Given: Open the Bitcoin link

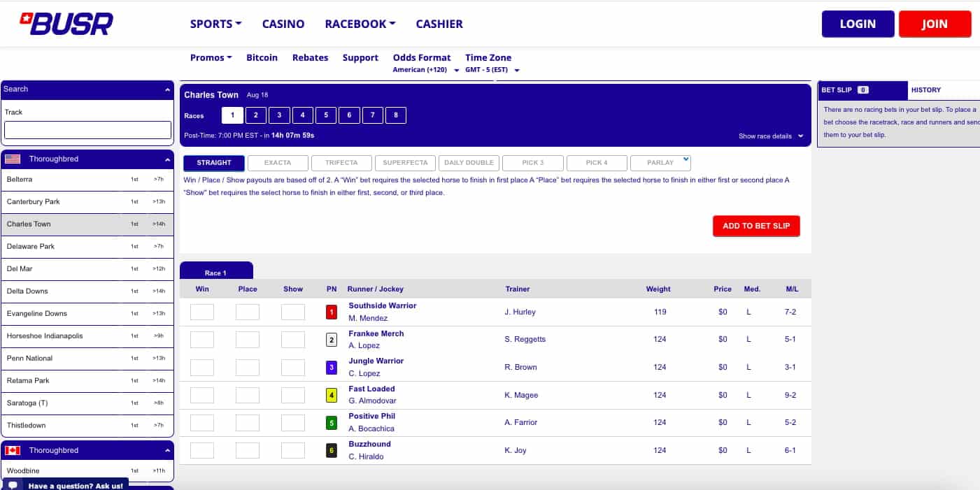Looking at the screenshot, I should pos(262,58).
